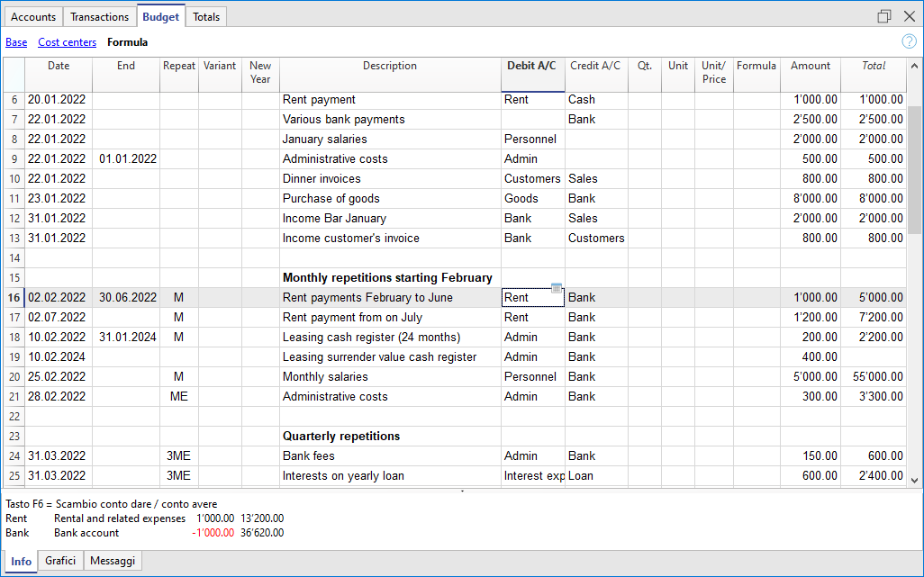Click the Info tab at bottom
This screenshot has width=924, height=577.
tap(22, 561)
